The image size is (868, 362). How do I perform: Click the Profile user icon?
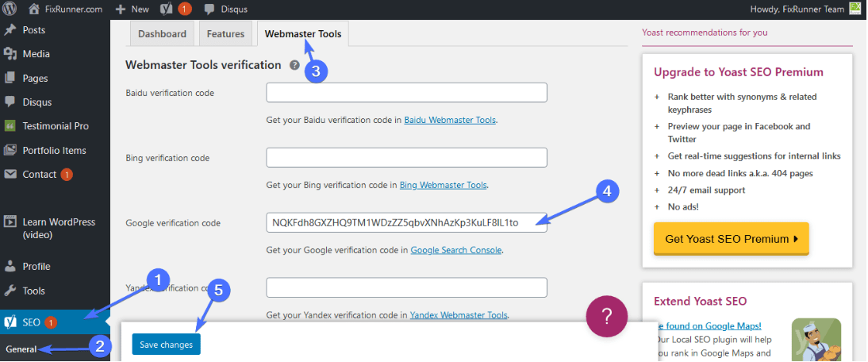pos(10,266)
